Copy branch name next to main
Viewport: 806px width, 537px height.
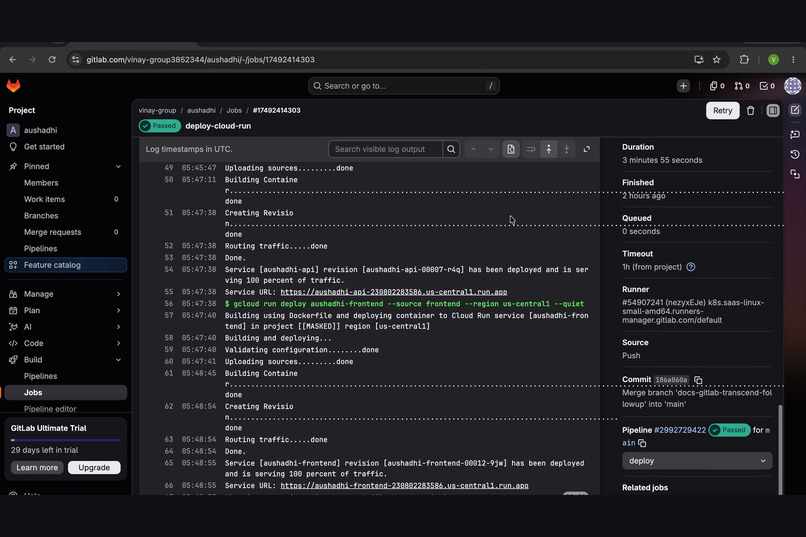642,443
